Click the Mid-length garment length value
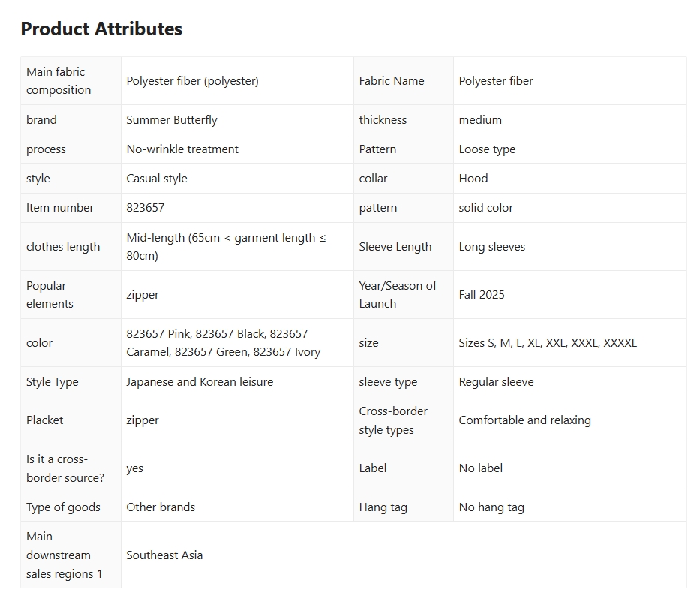Image resolution: width=700 pixels, height=611 pixels. 226,247
